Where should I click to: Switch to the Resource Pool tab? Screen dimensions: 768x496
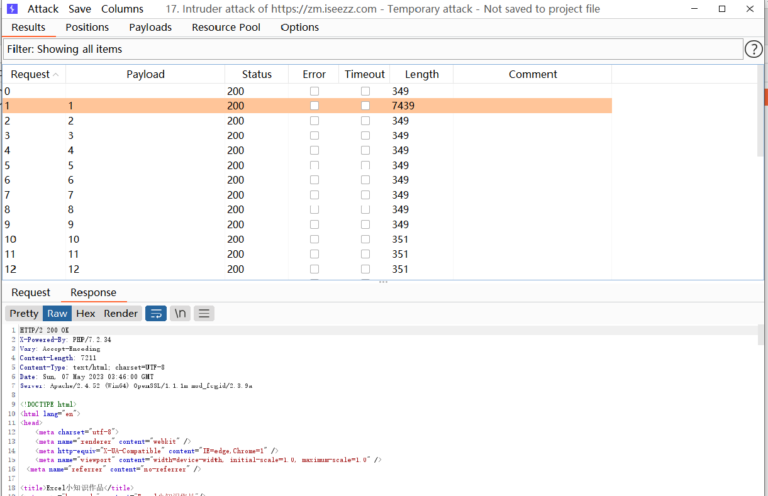226,27
